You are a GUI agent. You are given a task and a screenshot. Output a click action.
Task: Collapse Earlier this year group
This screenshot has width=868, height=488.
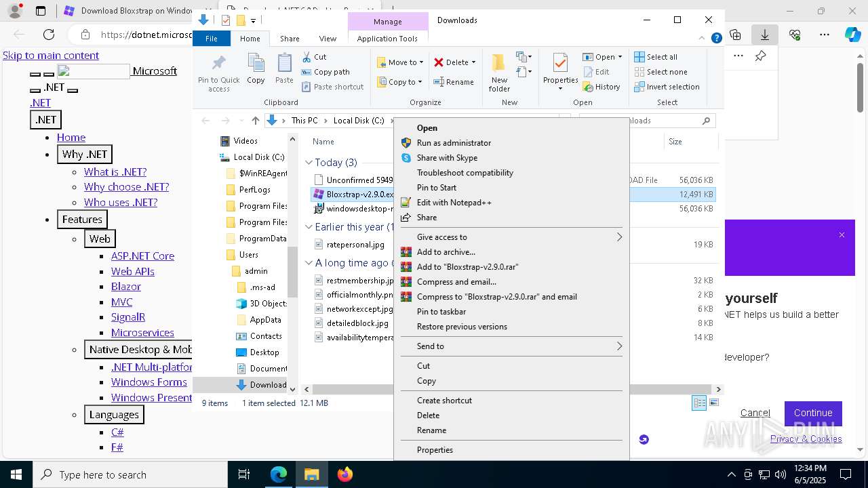(309, 227)
